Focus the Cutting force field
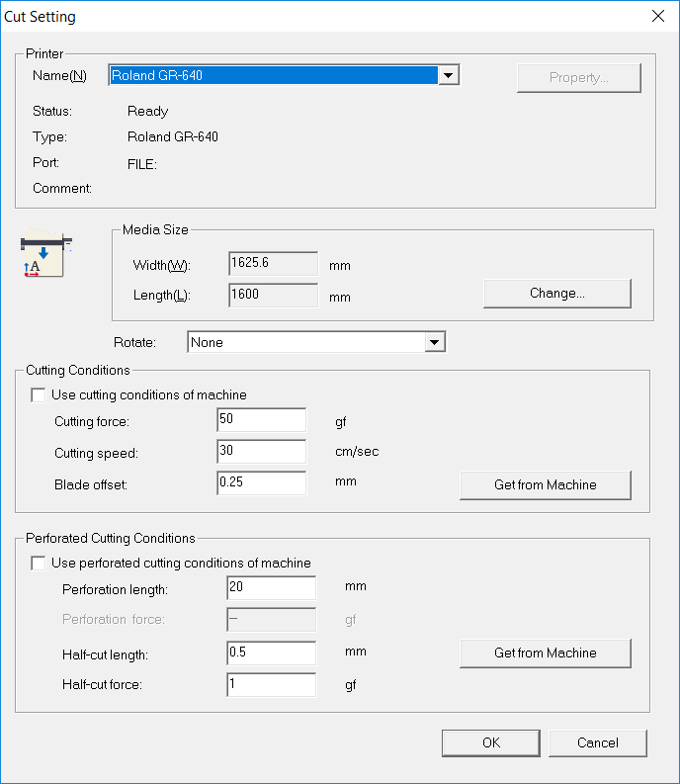The image size is (680, 784). coord(262,420)
